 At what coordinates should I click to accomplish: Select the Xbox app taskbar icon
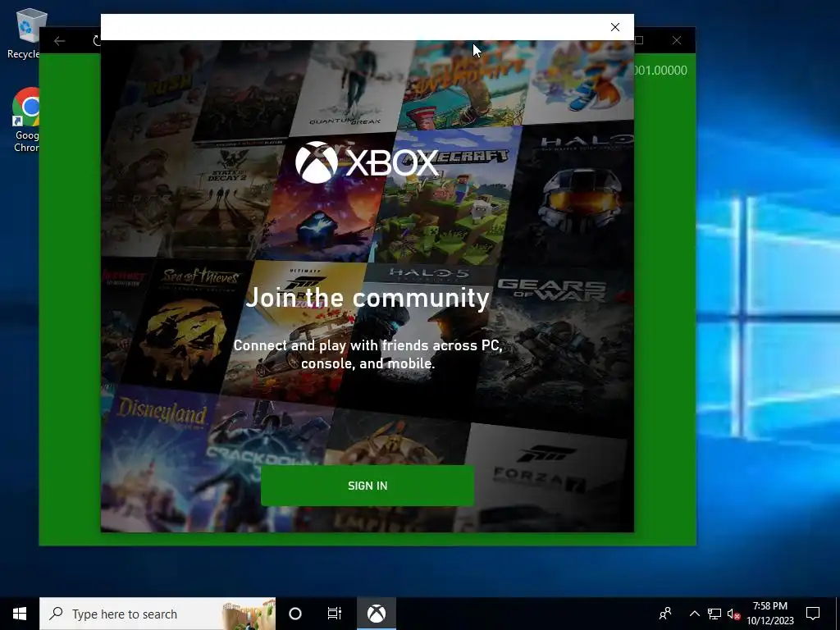click(377, 614)
